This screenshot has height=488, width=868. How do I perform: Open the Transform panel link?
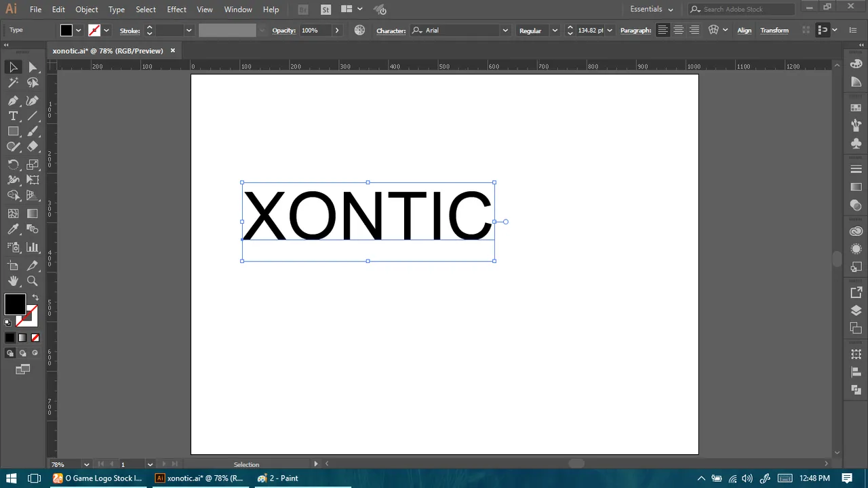pyautogui.click(x=774, y=30)
